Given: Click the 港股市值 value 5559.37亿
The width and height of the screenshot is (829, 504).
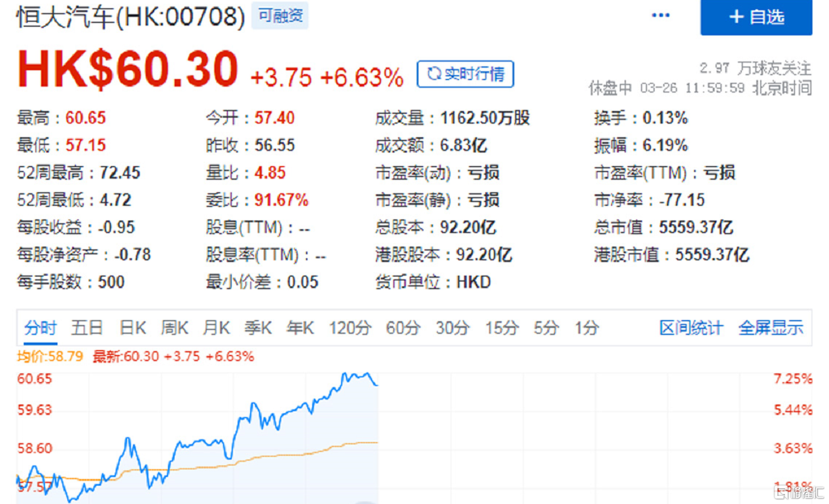Looking at the screenshot, I should [x=712, y=255].
